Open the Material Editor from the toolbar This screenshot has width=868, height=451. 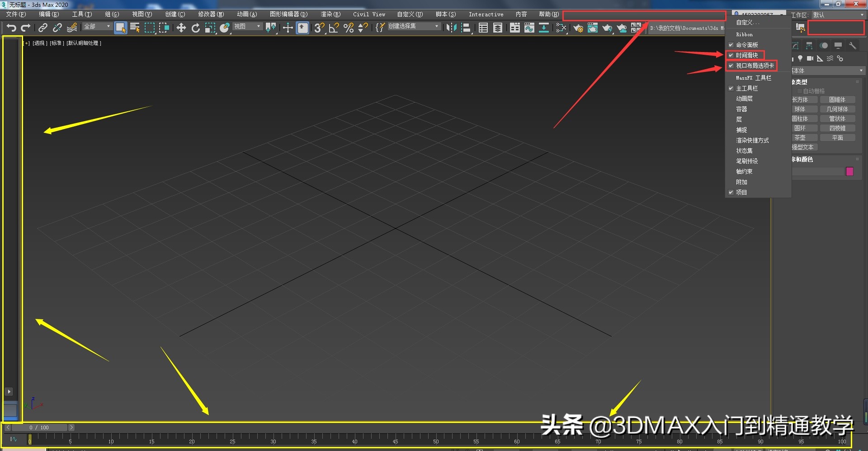[x=592, y=28]
